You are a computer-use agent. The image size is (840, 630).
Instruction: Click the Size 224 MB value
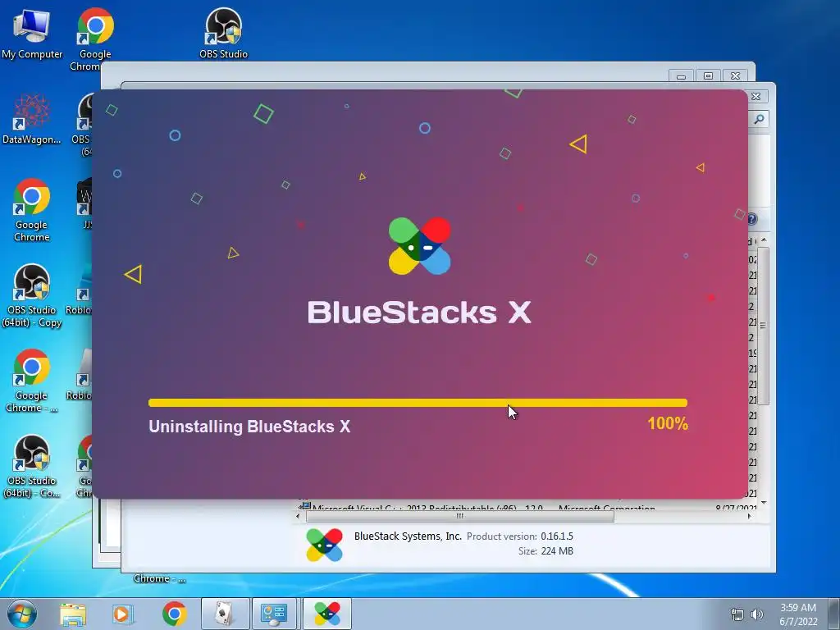pos(557,550)
